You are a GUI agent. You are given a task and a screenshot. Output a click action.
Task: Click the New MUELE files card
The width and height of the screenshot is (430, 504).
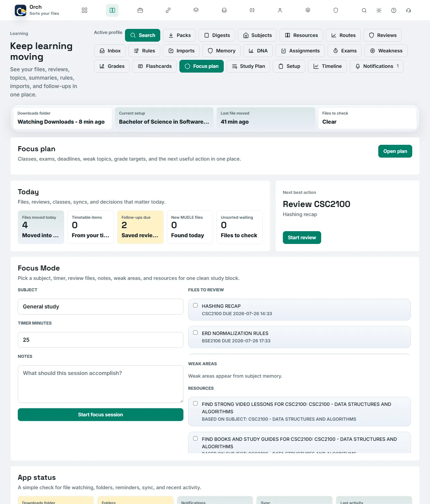(x=190, y=227)
